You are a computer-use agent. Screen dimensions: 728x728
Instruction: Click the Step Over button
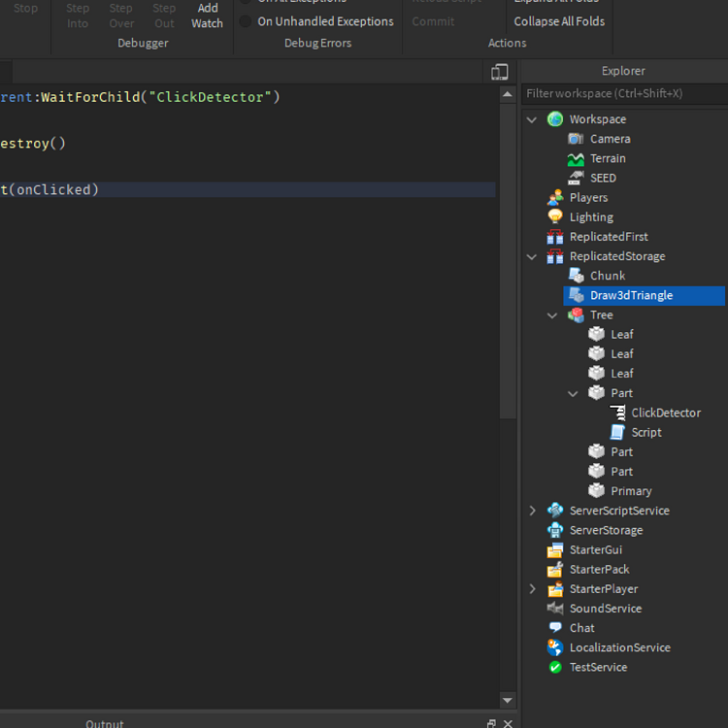(121, 16)
